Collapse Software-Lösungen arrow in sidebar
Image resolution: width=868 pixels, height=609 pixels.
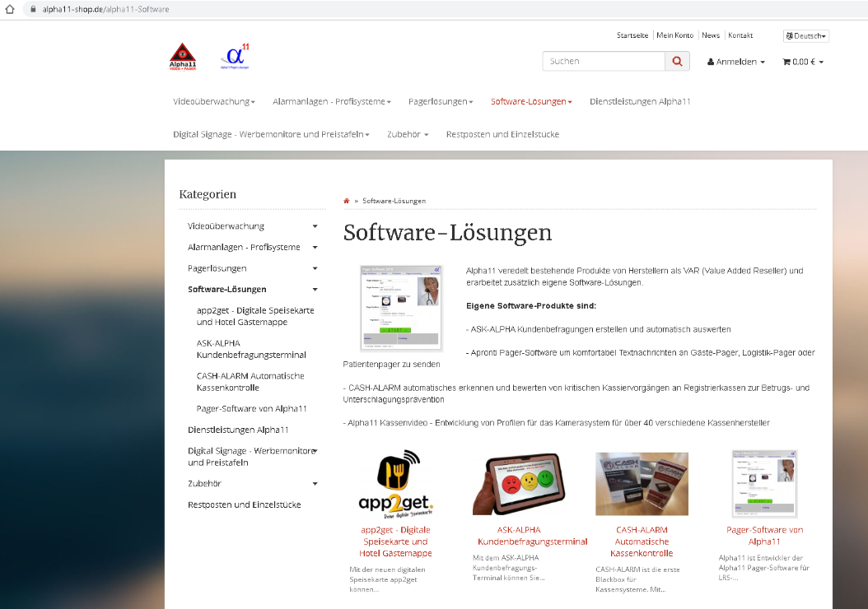point(315,290)
